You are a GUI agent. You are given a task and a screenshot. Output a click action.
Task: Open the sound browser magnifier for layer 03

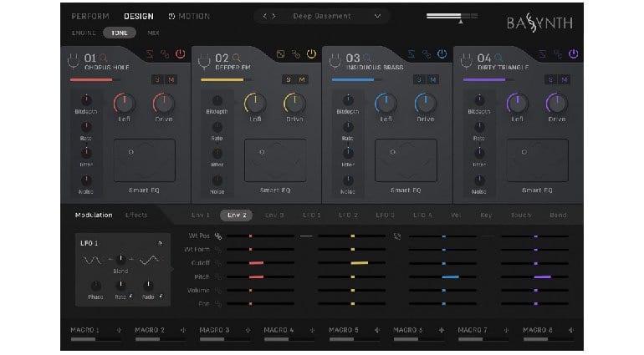(x=366, y=57)
